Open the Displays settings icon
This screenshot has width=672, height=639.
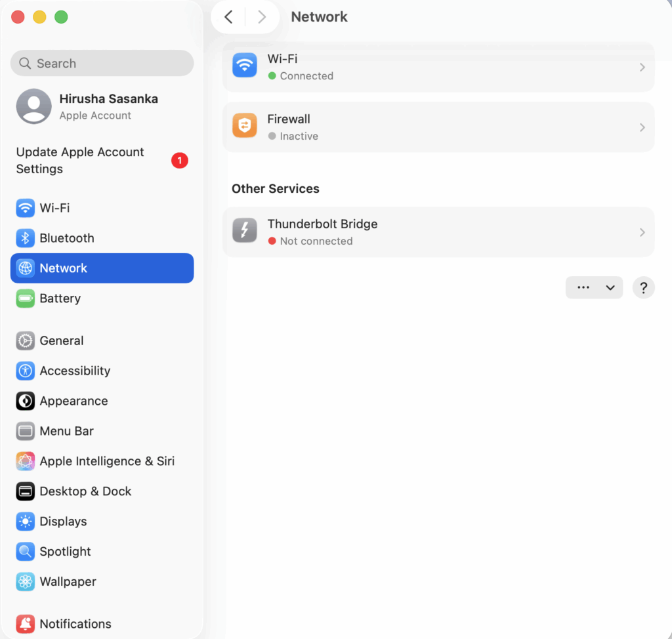26,522
